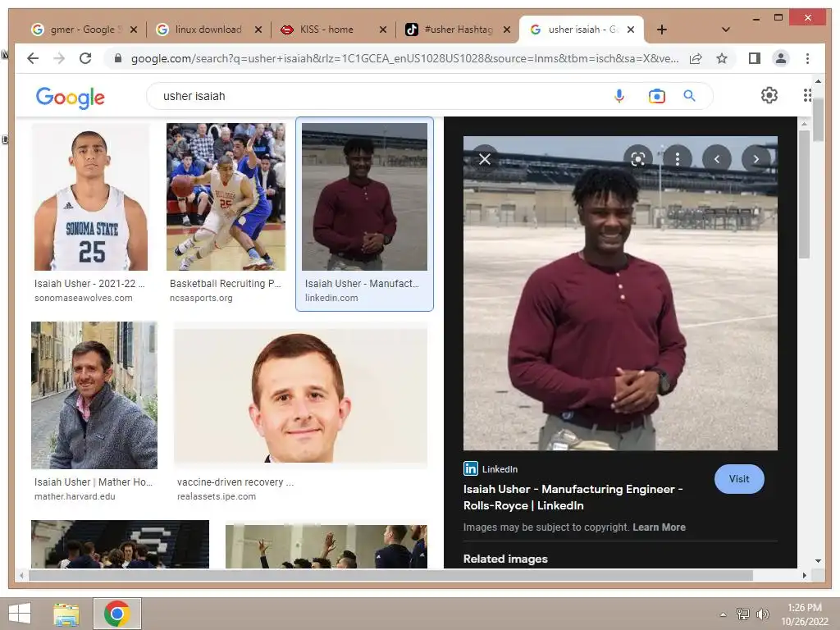The image size is (840, 630).
Task: Expand the tab search chevron
Action: [x=726, y=30]
